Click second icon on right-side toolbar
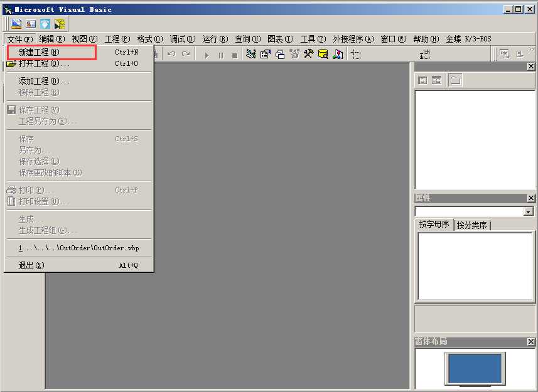 tap(520, 54)
